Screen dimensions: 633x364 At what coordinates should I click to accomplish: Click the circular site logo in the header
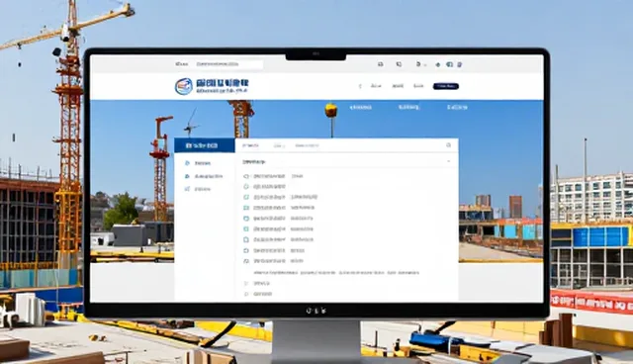click(184, 86)
